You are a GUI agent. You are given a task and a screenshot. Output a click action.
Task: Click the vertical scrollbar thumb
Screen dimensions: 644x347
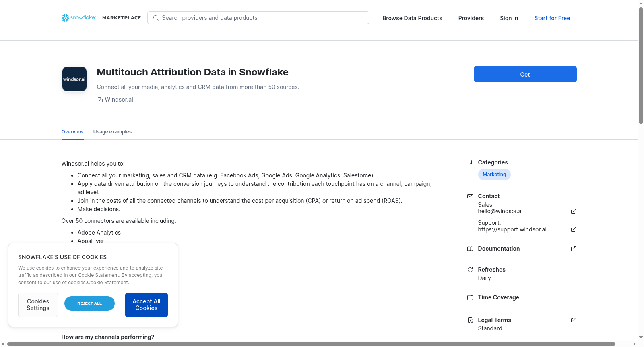coord(641,65)
